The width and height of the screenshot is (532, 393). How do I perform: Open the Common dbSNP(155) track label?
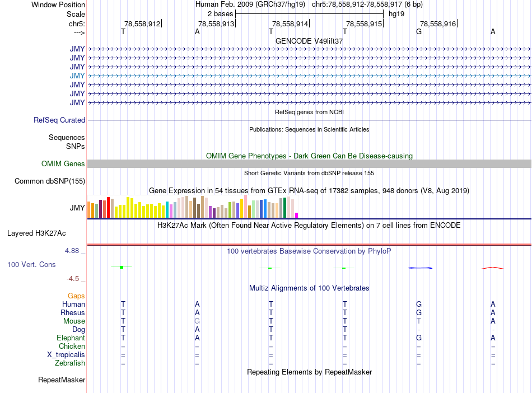tap(50, 181)
